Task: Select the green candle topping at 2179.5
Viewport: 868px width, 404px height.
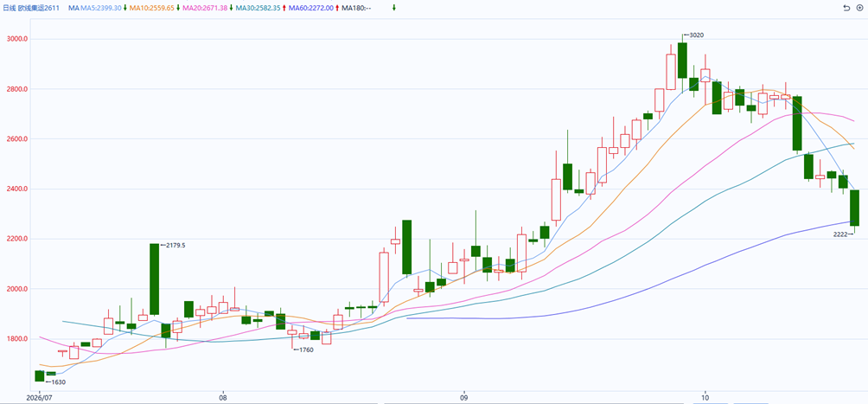Action: [x=155, y=279]
